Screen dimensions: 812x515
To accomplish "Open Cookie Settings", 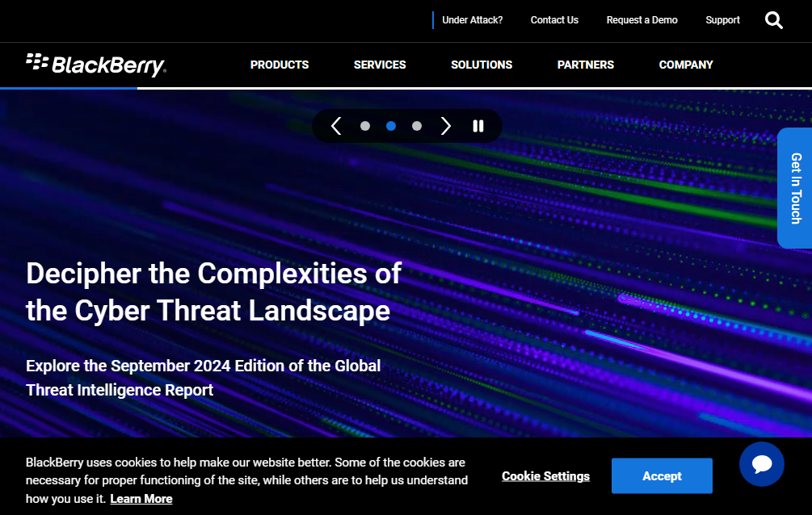I will point(546,476).
